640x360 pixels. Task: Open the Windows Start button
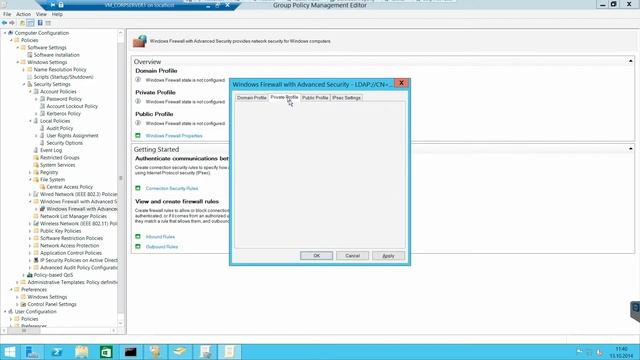tap(9, 352)
